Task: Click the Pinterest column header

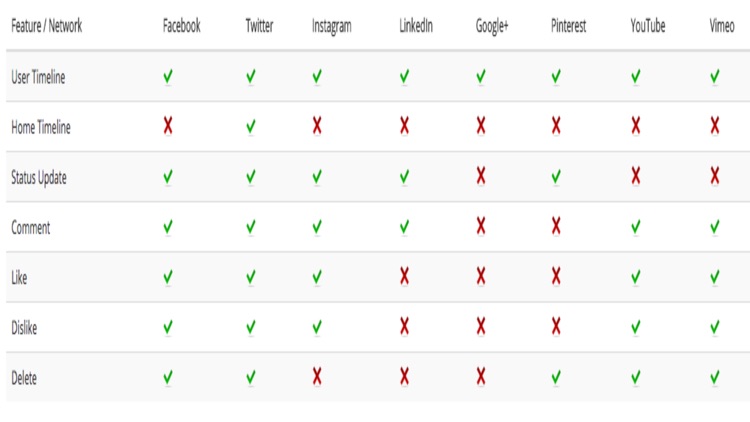Action: pos(568,25)
